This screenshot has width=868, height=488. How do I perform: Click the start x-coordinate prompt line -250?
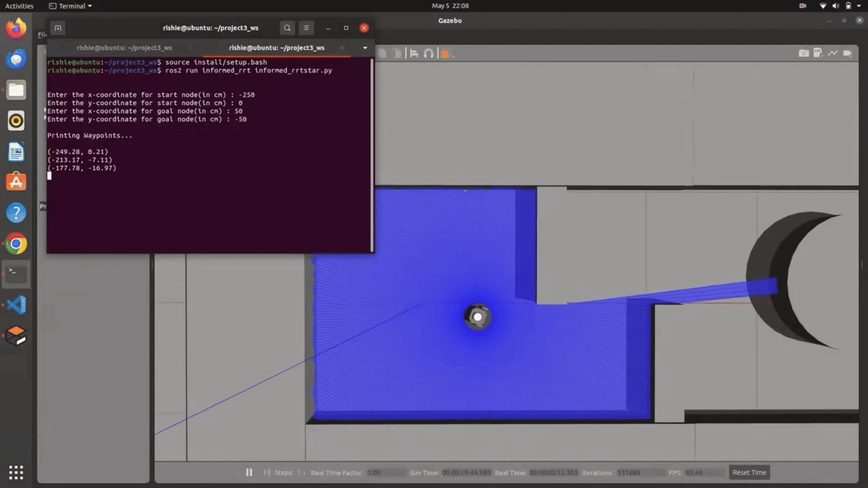pos(151,95)
